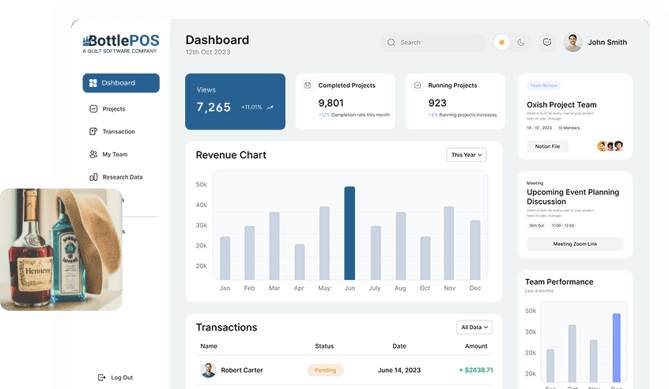
Task: Click the liquor bottles photo
Action: click(61, 250)
